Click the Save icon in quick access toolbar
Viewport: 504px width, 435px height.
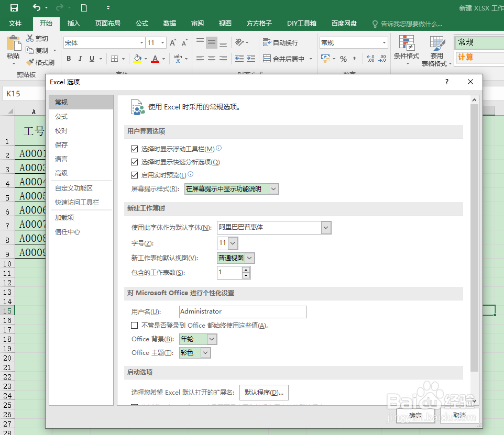[x=14, y=8]
